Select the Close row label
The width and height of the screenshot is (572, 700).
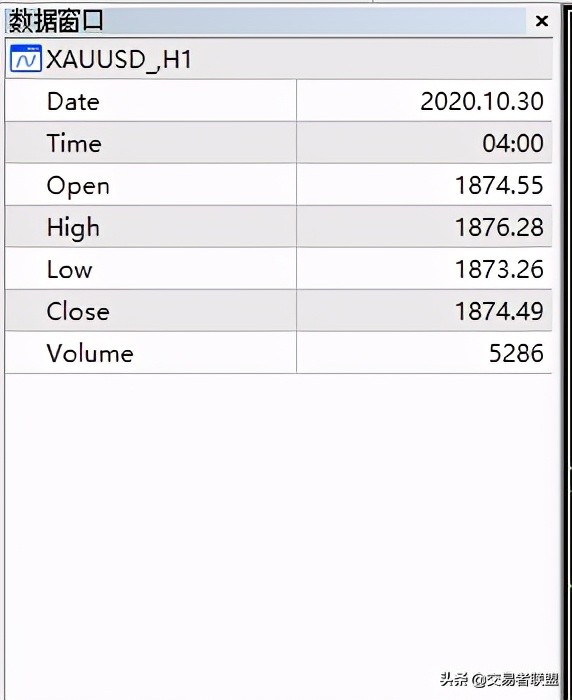(78, 311)
